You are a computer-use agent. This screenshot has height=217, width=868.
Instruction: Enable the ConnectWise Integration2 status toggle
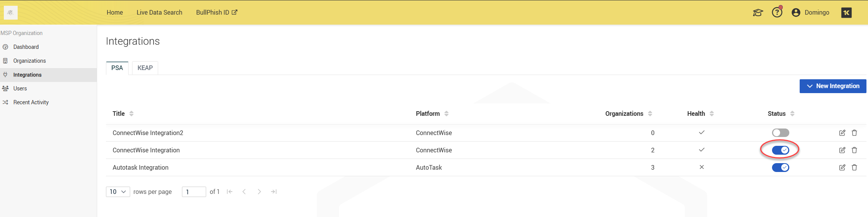click(780, 133)
